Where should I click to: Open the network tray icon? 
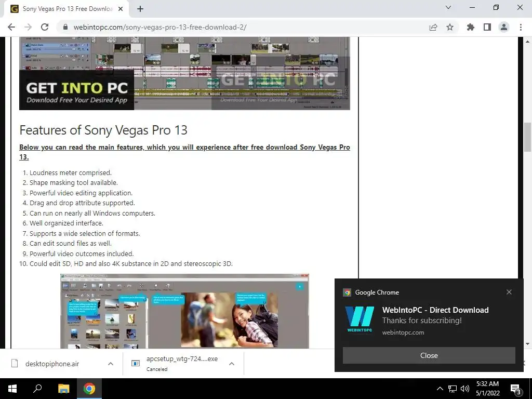pyautogui.click(x=453, y=389)
